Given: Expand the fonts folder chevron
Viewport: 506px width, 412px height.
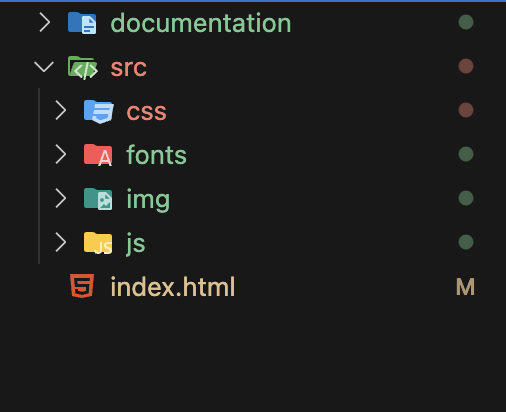Looking at the screenshot, I should point(61,154).
